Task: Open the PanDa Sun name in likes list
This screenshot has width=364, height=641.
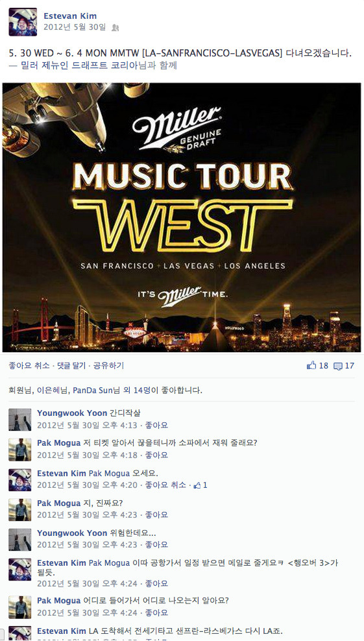Action: [x=92, y=391]
